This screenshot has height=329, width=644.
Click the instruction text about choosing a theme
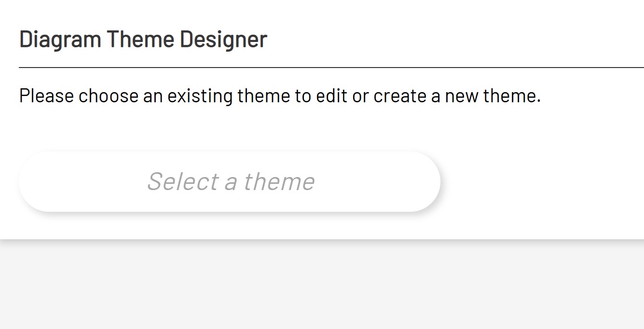(280, 96)
